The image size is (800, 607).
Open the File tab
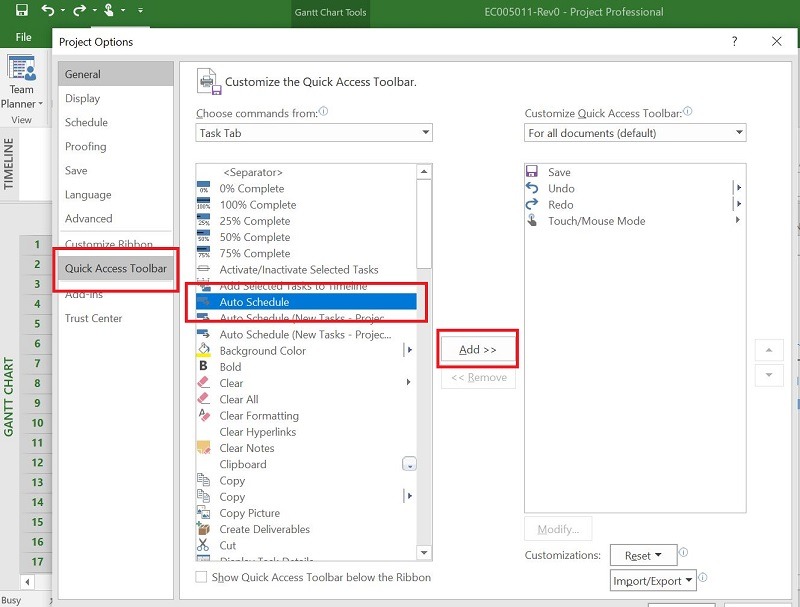tap(23, 37)
